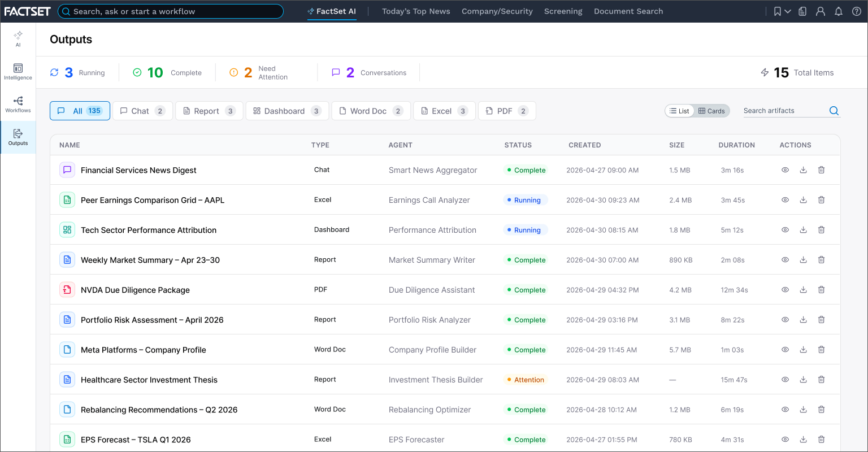
Task: Delete EPS Forecast – TSLA Q1 2026
Action: coord(822,439)
